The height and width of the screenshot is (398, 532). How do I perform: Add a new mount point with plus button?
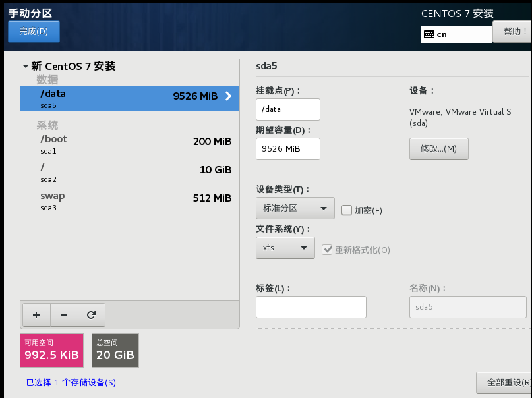(37, 315)
